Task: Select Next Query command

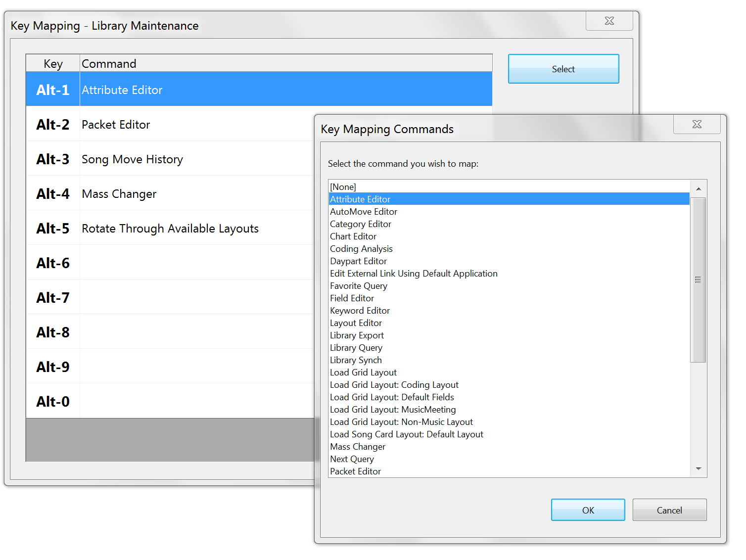Action: pyautogui.click(x=352, y=459)
